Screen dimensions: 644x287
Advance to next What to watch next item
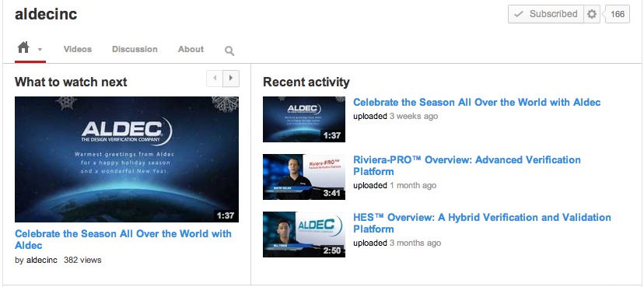[231, 79]
